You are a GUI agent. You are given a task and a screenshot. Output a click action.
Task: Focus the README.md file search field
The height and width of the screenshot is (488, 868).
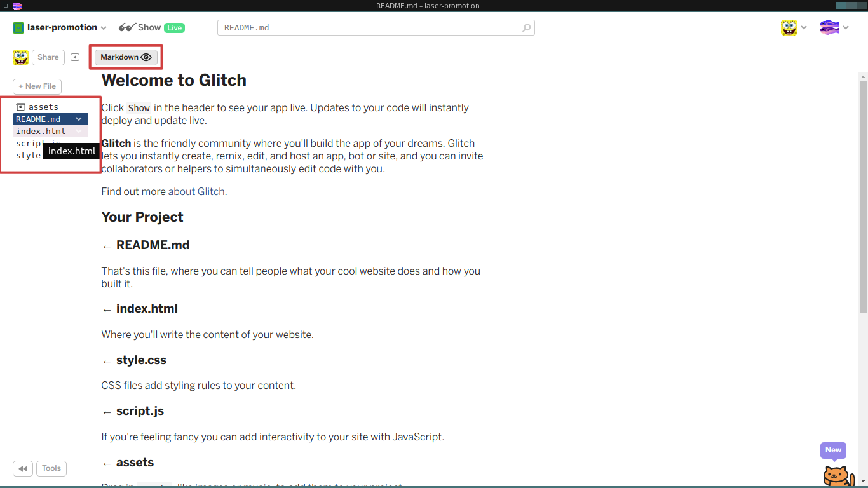[x=376, y=28]
